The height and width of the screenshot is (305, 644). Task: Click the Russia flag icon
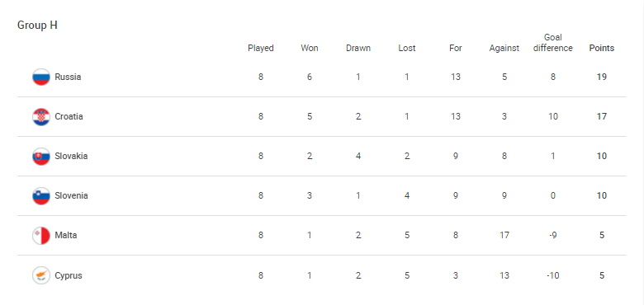pos(41,77)
